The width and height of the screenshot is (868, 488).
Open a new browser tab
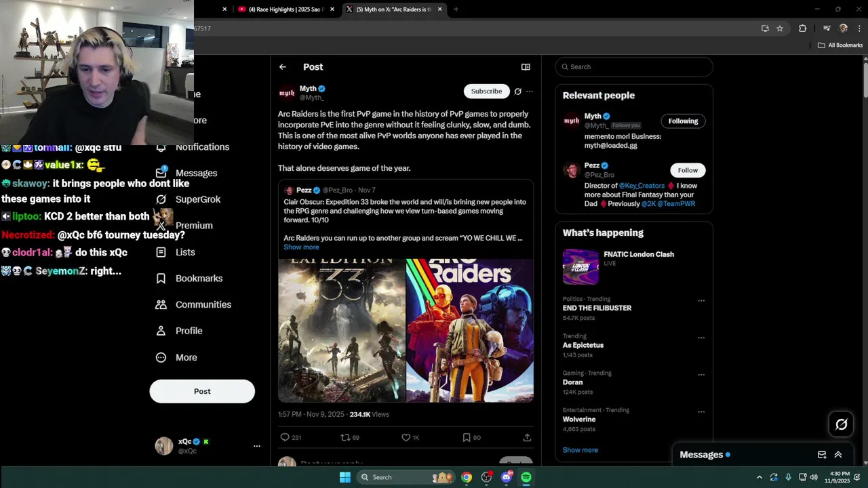(x=456, y=9)
